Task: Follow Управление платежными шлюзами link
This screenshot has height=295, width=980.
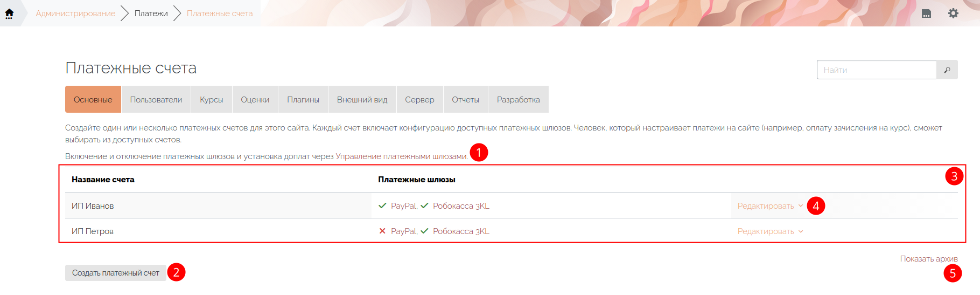Action: pyautogui.click(x=401, y=156)
